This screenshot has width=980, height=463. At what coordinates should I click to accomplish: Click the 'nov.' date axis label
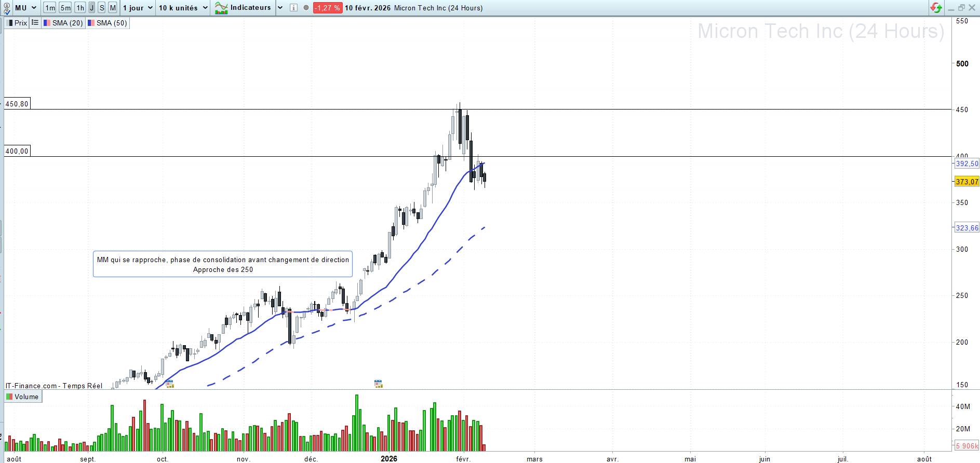point(244,459)
